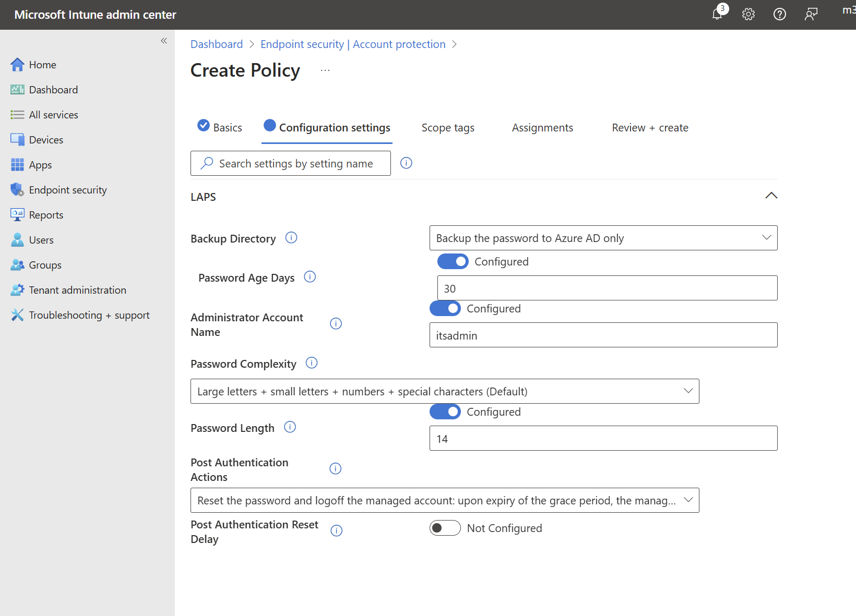Image resolution: width=856 pixels, height=616 pixels.
Task: Open the feedback icon in header
Action: [811, 14]
